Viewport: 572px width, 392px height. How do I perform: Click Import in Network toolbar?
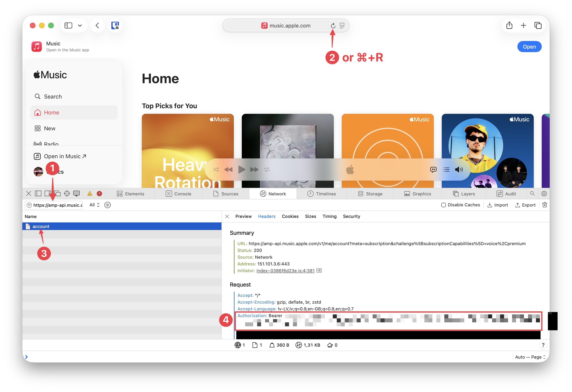click(x=498, y=205)
